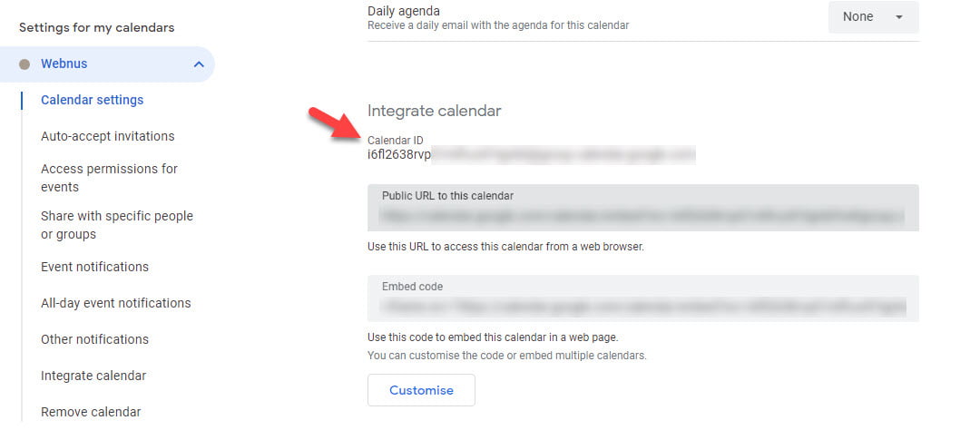980x430 pixels.
Task: Click the Public URL to this calendar field
Action: tap(642, 215)
